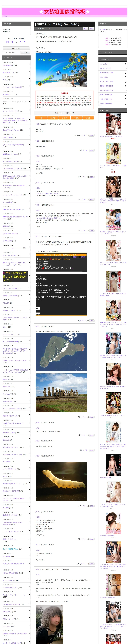
Task: Reply to post [3017] with 返信
Action: click(92, 231)
